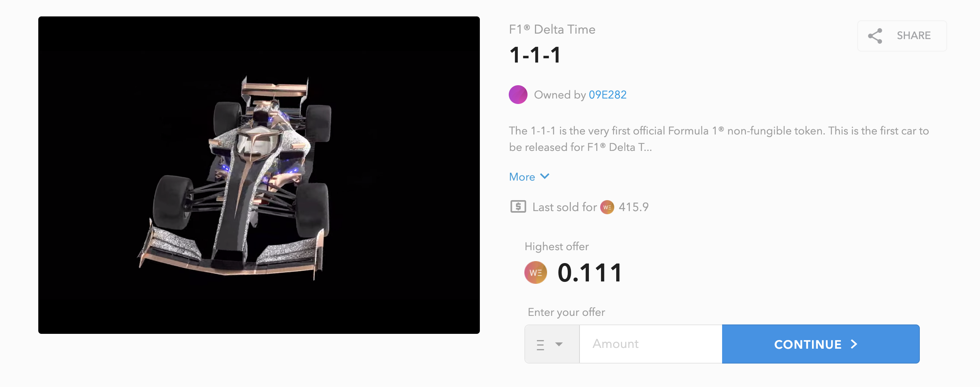Click the purple owner avatar circle
Image resolution: width=980 pixels, height=387 pixels.
click(518, 95)
